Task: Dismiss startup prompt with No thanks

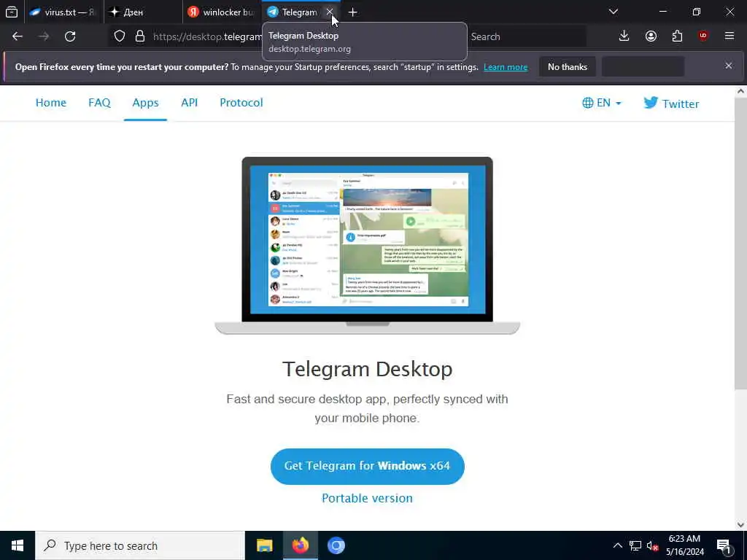Action: point(568,66)
